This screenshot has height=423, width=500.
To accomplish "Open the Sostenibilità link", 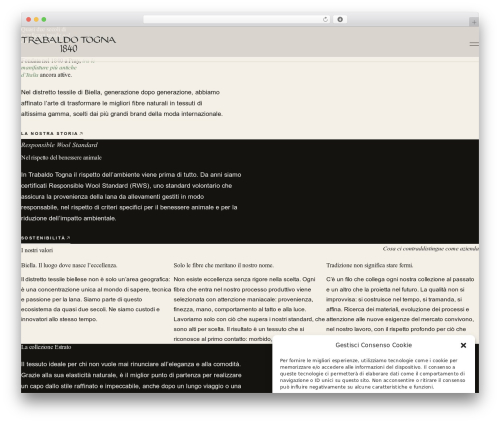I will (46, 238).
